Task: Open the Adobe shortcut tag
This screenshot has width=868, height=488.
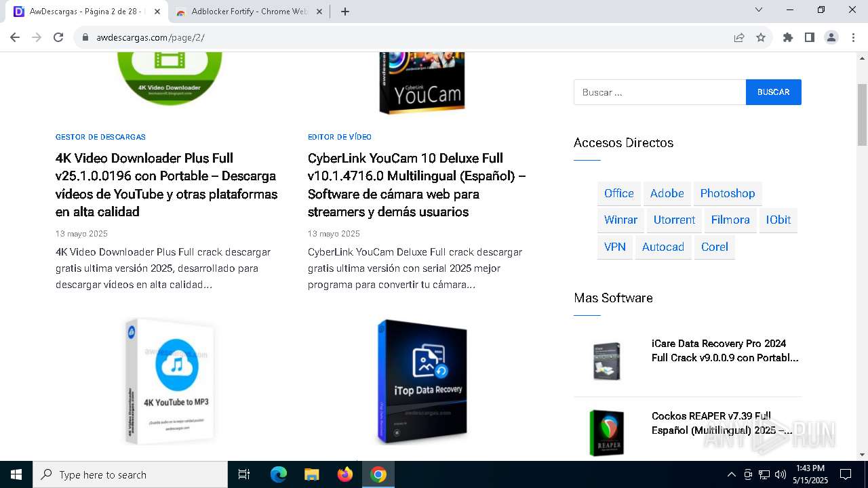Action: pyautogui.click(x=667, y=193)
